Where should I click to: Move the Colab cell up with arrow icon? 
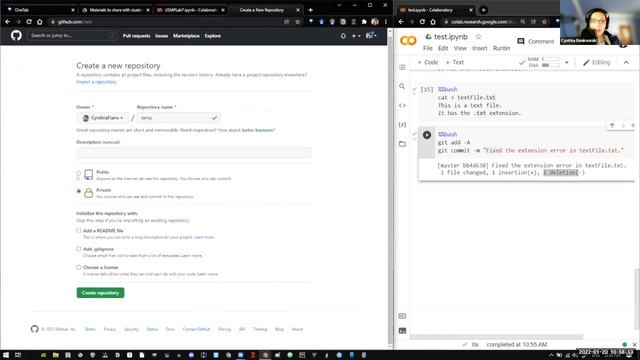pyautogui.click(x=612, y=126)
